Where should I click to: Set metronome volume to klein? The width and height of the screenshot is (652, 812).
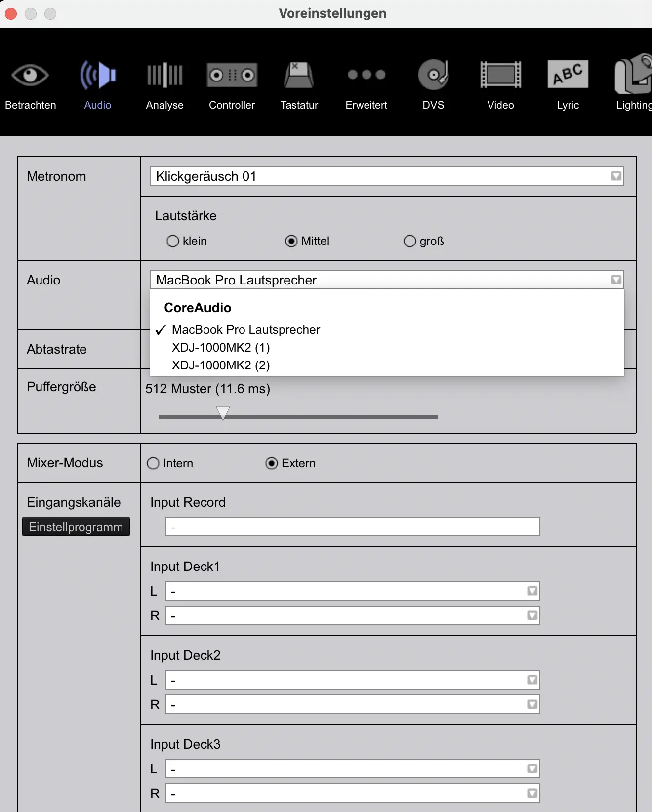173,241
